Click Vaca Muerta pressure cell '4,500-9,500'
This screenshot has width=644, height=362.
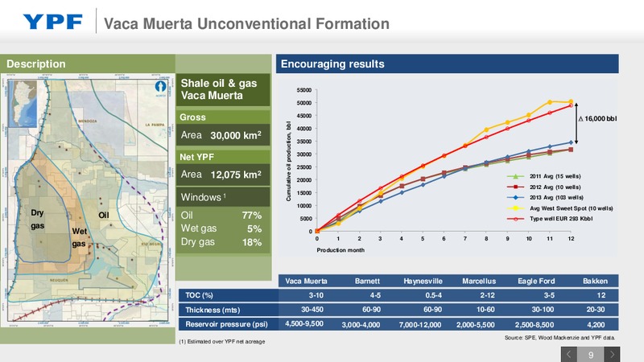304,324
